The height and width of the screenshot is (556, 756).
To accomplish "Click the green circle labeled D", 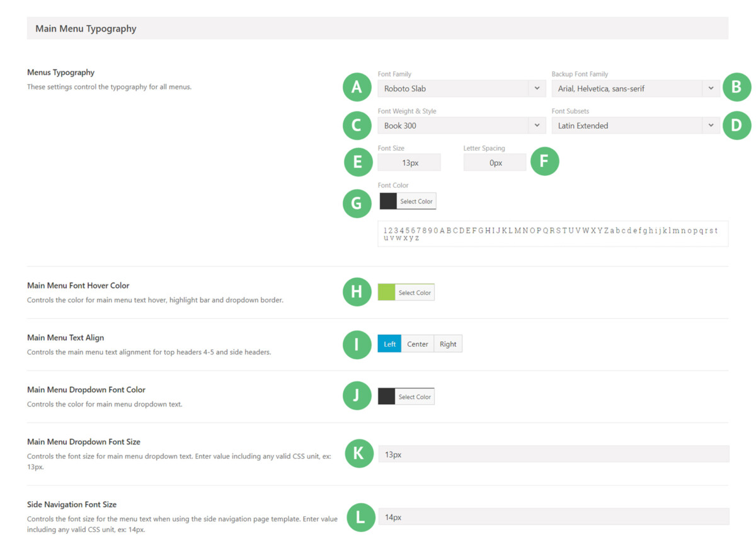I will pyautogui.click(x=737, y=125).
